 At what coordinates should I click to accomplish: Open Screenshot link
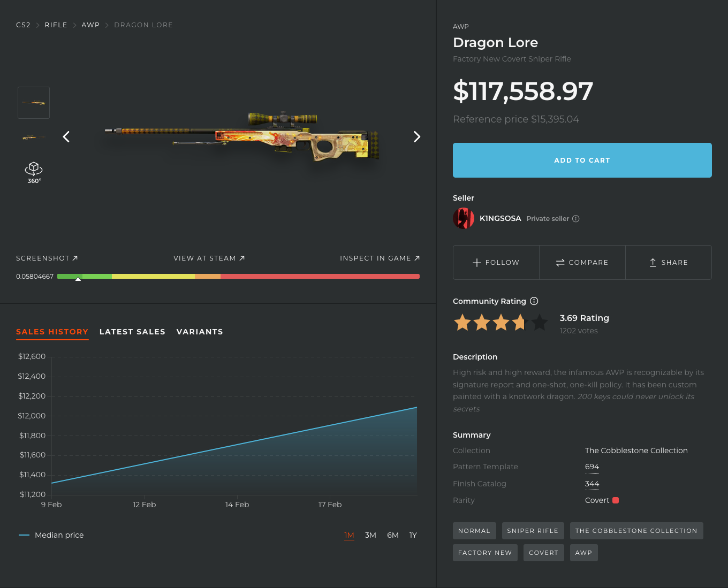(47, 258)
